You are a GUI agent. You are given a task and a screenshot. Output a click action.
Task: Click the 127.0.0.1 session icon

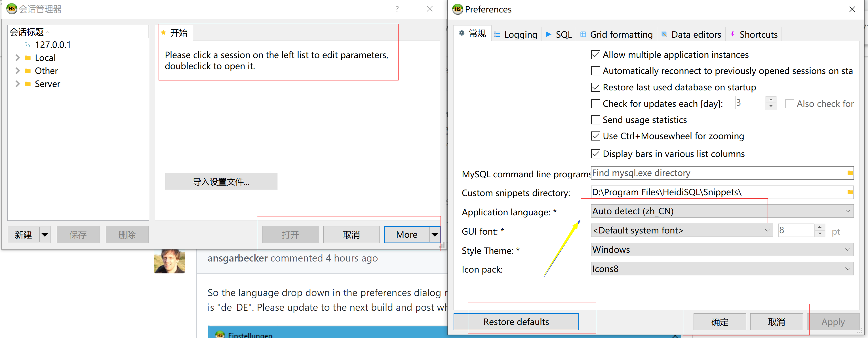pyautogui.click(x=28, y=45)
